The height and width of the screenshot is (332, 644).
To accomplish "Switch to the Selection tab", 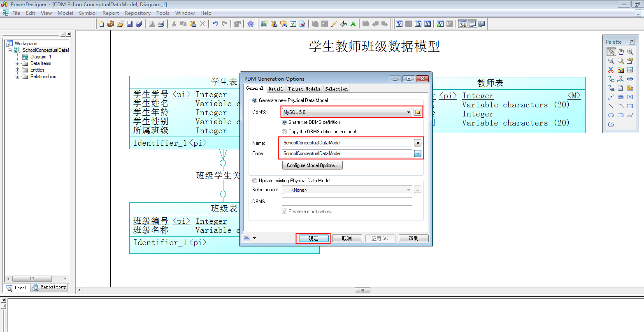I will tap(336, 89).
